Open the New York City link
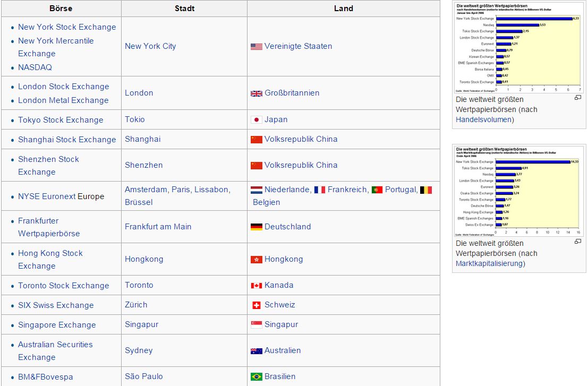 (x=150, y=46)
